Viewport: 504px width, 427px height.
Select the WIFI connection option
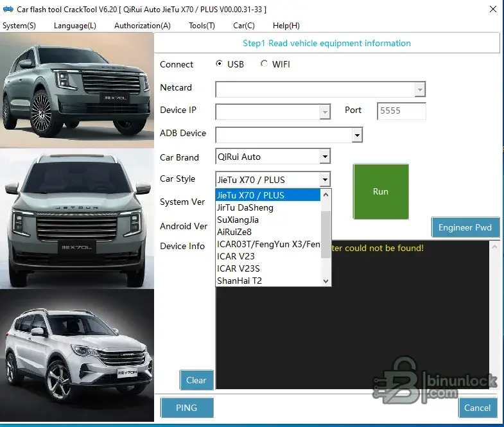click(x=275, y=64)
